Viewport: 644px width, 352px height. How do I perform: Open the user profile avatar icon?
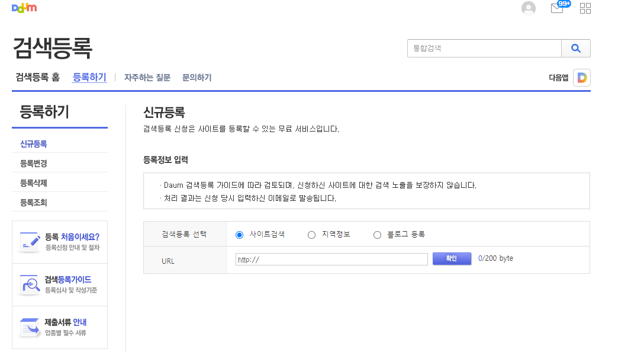click(528, 8)
